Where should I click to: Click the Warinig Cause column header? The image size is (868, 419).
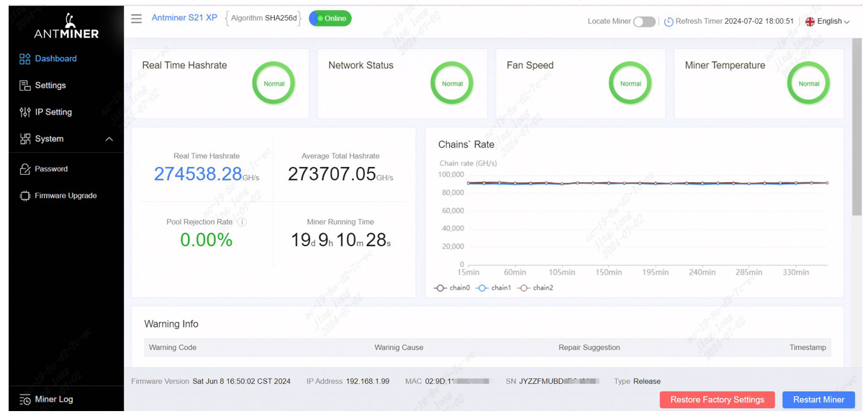(x=399, y=348)
